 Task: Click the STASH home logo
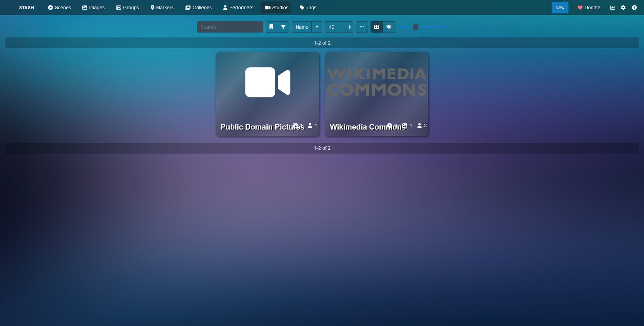[x=26, y=8]
